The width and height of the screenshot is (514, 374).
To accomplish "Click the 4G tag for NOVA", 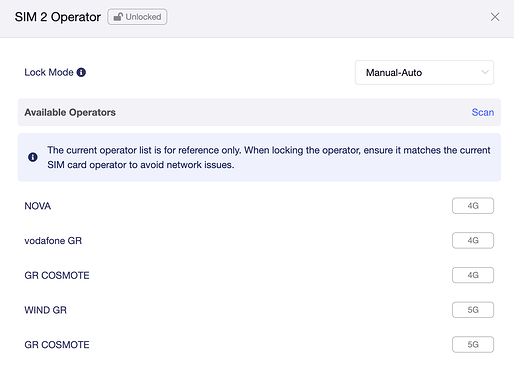I will pos(473,206).
